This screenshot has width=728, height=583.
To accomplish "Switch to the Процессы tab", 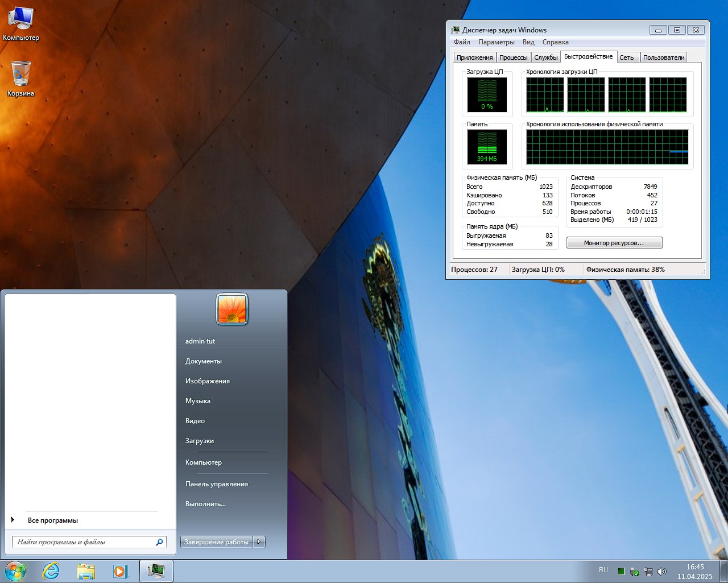I will pos(513,57).
